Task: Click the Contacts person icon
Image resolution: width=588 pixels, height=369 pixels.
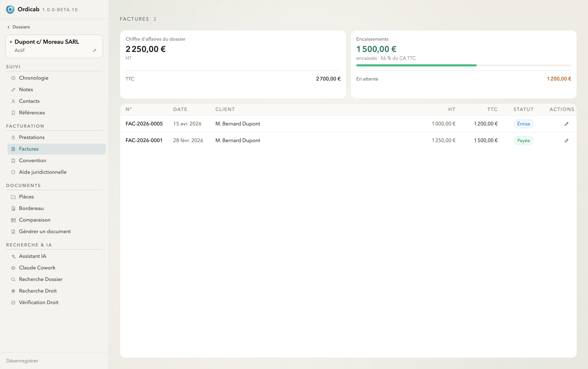Action: pyautogui.click(x=13, y=101)
